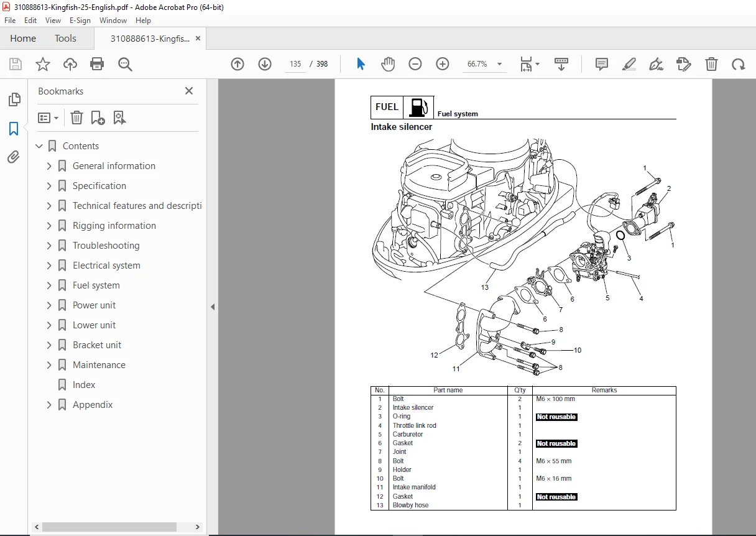The height and width of the screenshot is (536, 756).
Task: Print the document with the printer icon
Action: tap(97, 64)
